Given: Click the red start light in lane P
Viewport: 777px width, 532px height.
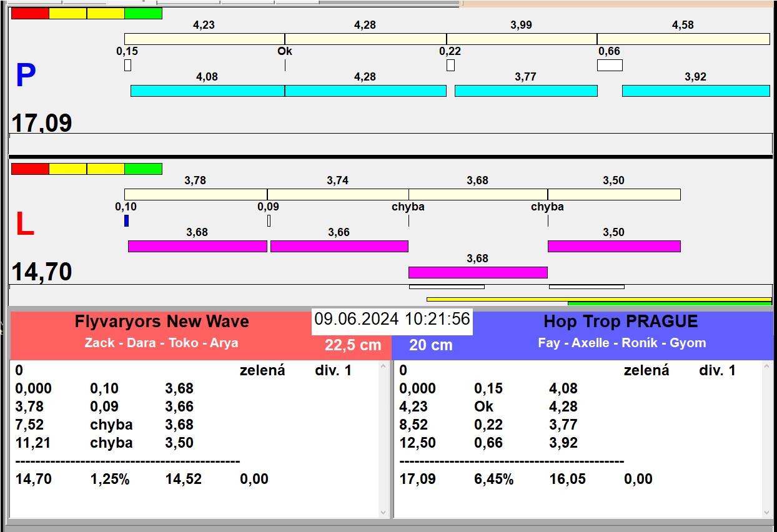Looking at the screenshot, I should pos(30,13).
